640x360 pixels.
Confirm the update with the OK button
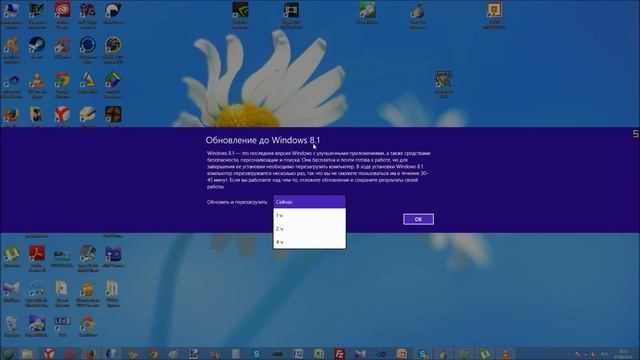(418, 219)
